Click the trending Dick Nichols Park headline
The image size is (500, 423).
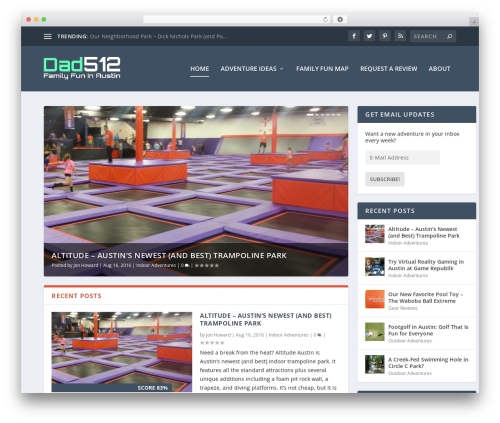coord(158,36)
